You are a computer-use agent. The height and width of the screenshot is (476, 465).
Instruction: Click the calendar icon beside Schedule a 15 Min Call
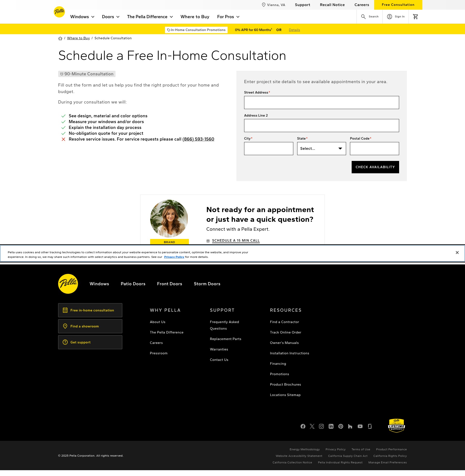tap(208, 241)
